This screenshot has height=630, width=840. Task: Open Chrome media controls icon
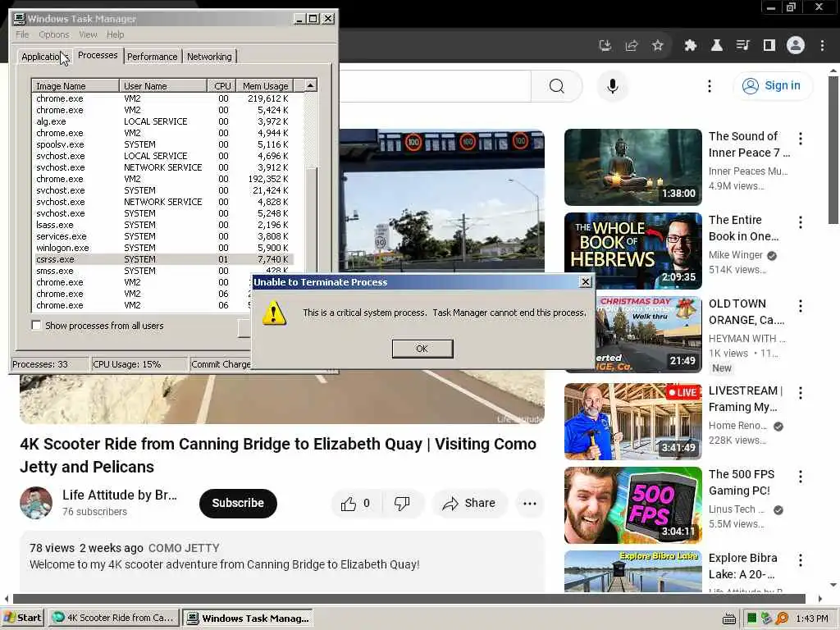click(743, 46)
